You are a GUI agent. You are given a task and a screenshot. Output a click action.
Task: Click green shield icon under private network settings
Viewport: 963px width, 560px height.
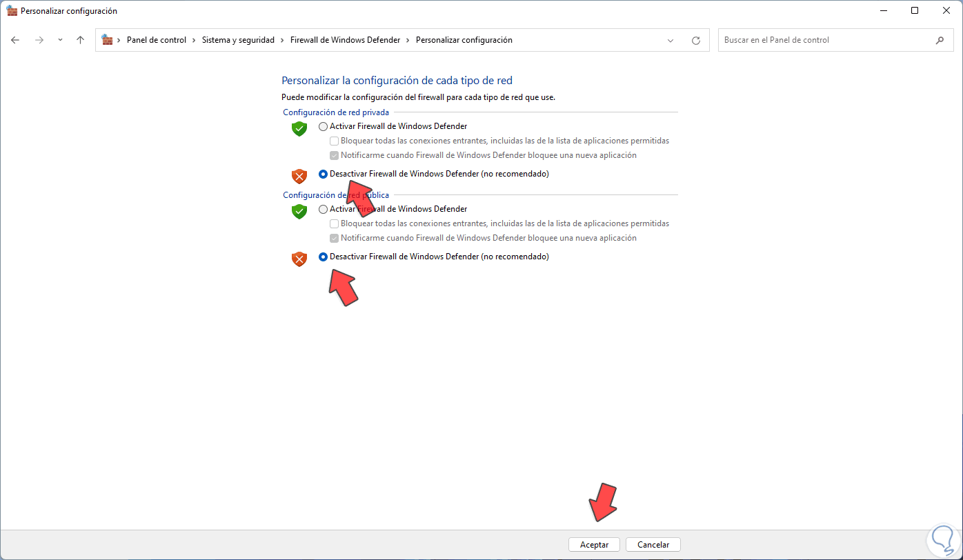[299, 128]
